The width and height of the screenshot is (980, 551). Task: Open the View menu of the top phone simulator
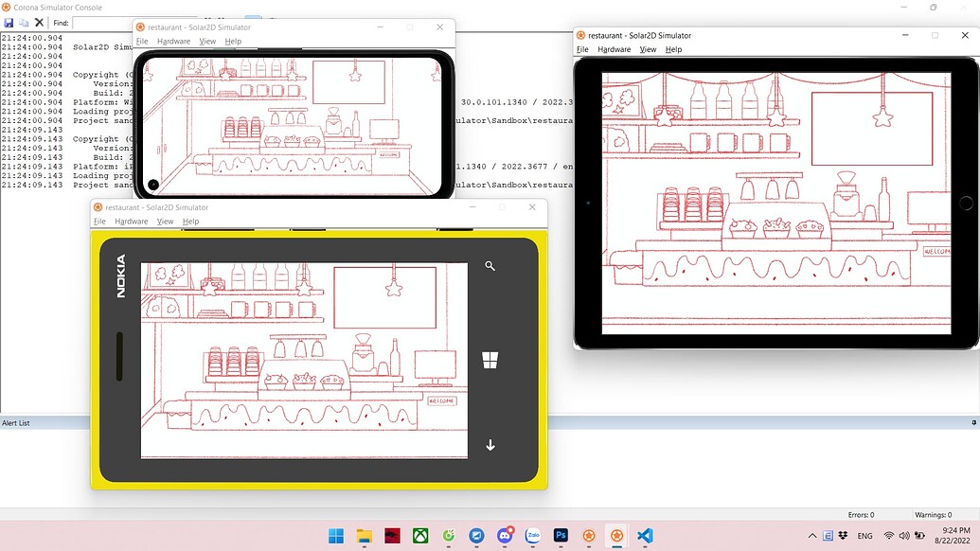207,41
